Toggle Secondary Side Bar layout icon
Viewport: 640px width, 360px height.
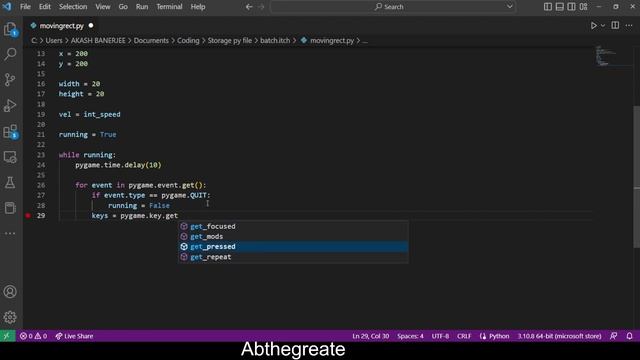[571, 7]
